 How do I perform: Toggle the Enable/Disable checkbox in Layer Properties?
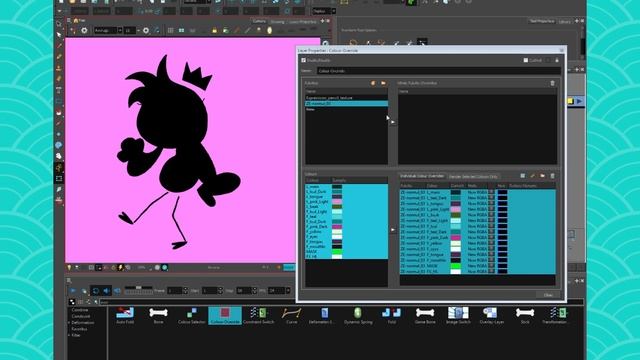click(304, 60)
